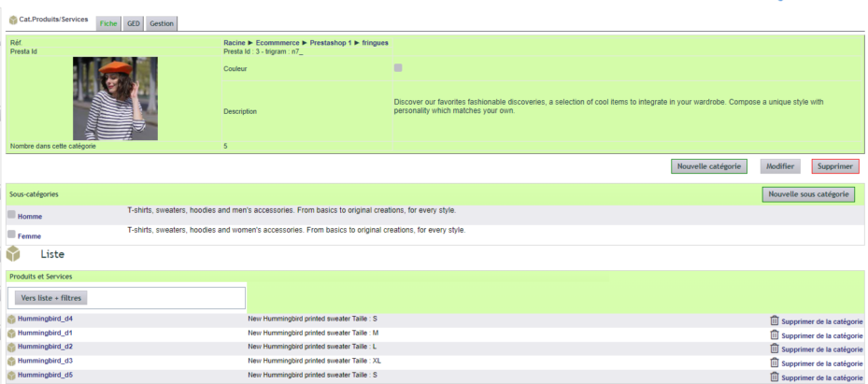This screenshot has height=384, width=868.
Task: Open product Hummingbird_d5
Action: 46,376
